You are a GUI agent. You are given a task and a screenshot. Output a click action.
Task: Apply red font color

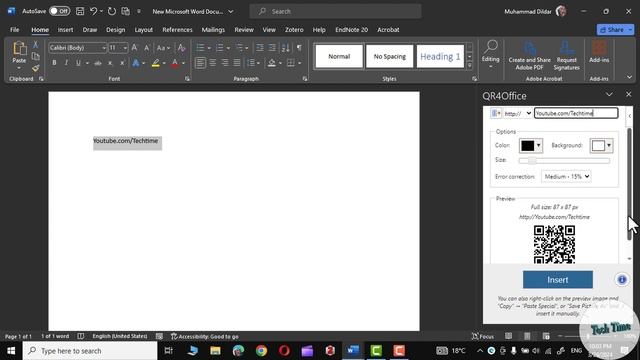tap(175, 63)
